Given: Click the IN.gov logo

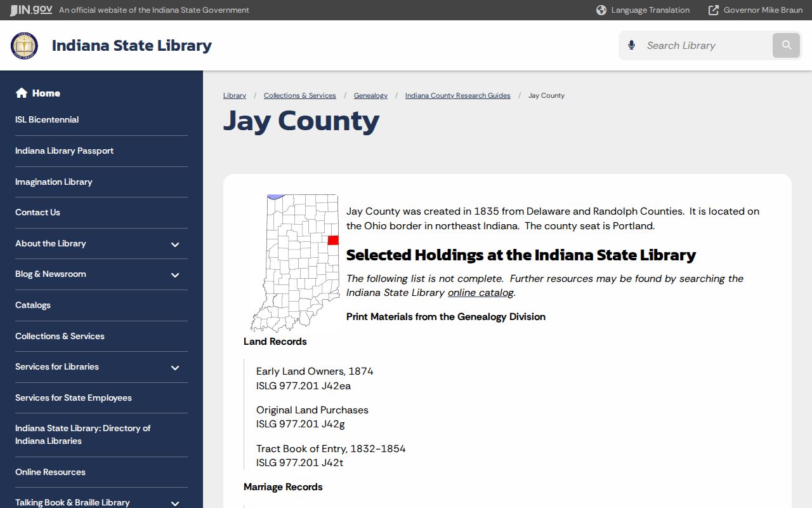Looking at the screenshot, I should (31, 10).
